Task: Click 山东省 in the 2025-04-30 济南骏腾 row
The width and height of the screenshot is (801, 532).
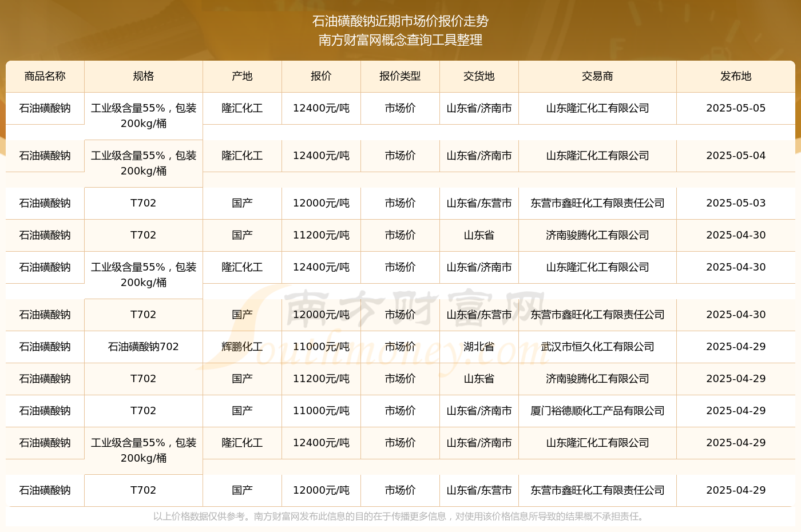Action: (x=479, y=235)
